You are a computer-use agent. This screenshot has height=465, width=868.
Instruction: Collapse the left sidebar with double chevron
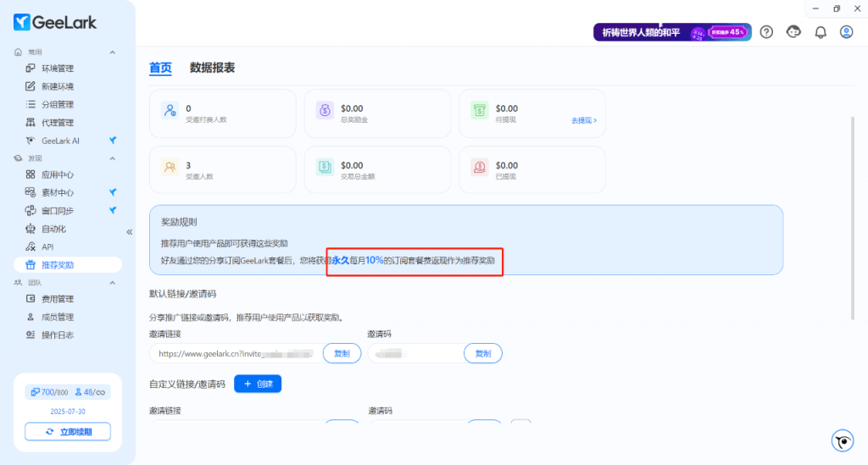coord(130,231)
